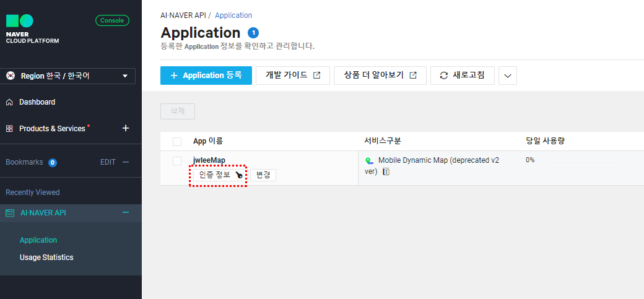Open Dashboard in the sidebar

point(37,102)
